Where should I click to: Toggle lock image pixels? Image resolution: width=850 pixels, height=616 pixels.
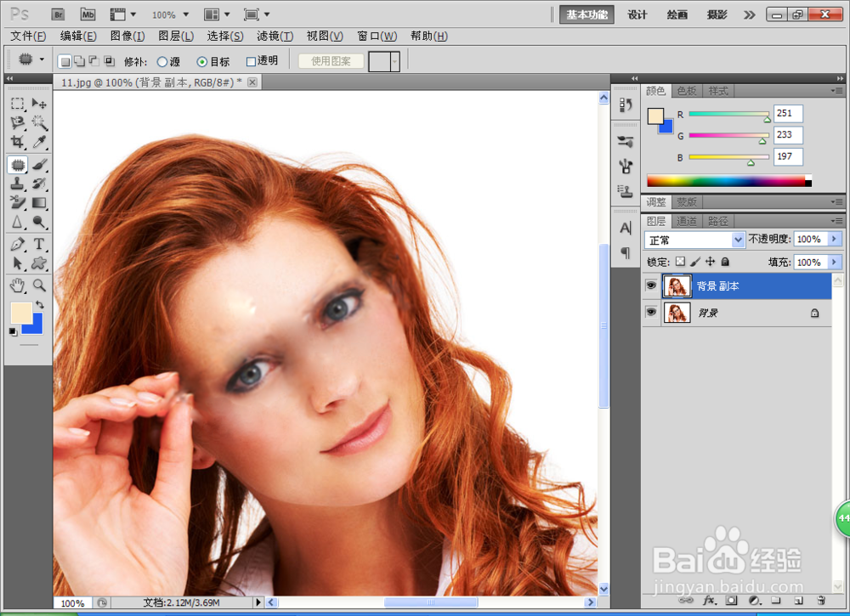coord(695,262)
